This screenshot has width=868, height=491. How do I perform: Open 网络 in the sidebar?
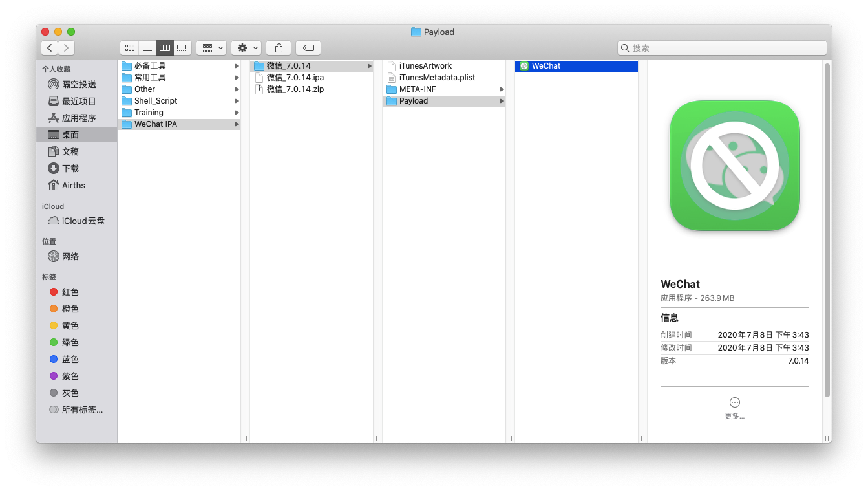76,256
